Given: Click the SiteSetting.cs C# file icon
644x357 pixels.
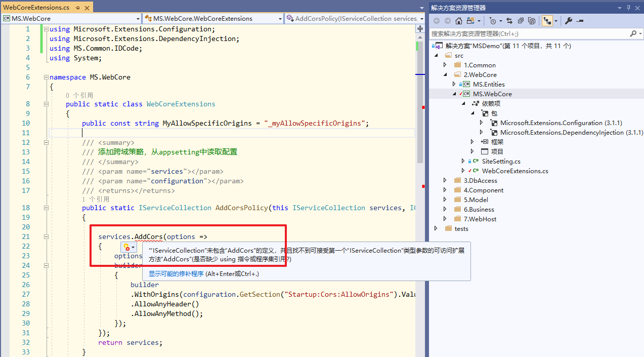Looking at the screenshot, I should point(476,161).
